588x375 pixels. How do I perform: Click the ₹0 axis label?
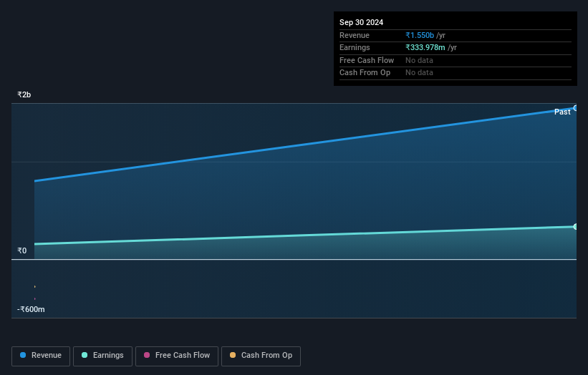22,250
